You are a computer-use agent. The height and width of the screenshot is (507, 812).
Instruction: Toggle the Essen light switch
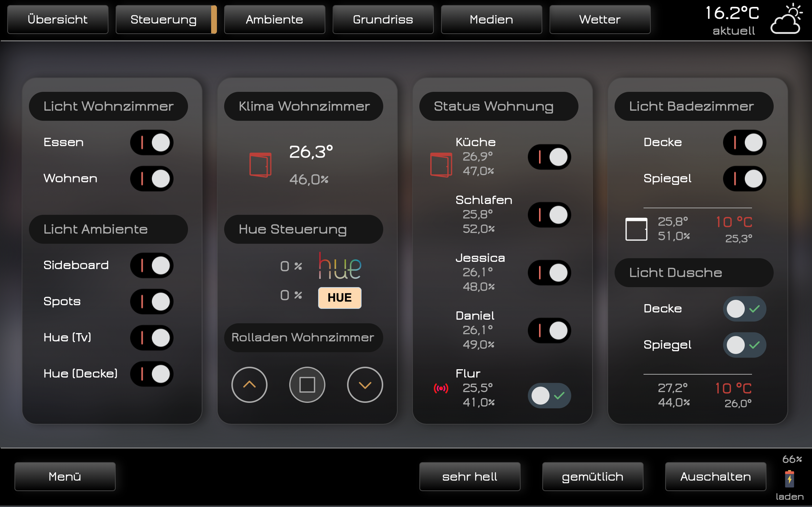[152, 142]
